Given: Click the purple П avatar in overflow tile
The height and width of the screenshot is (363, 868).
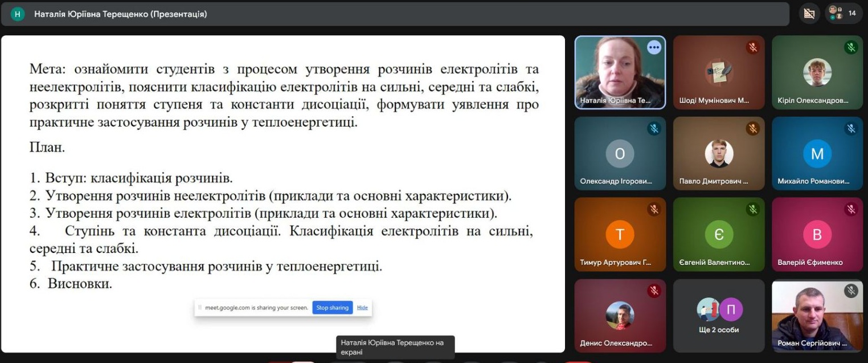Looking at the screenshot, I should pyautogui.click(x=731, y=309).
